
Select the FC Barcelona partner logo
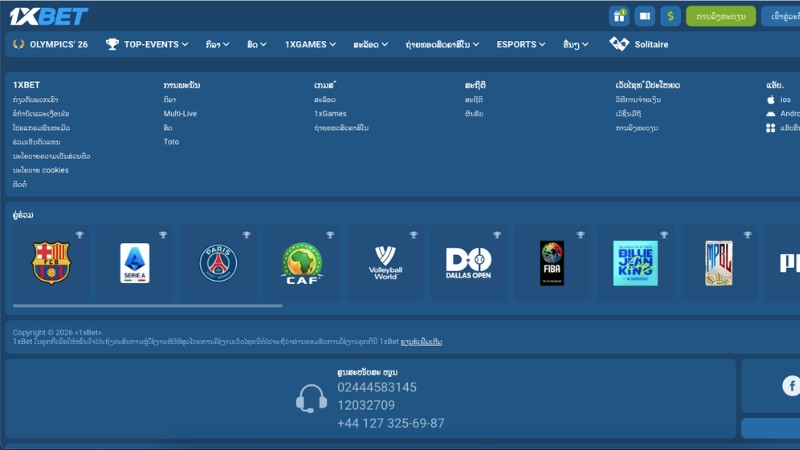tap(51, 263)
